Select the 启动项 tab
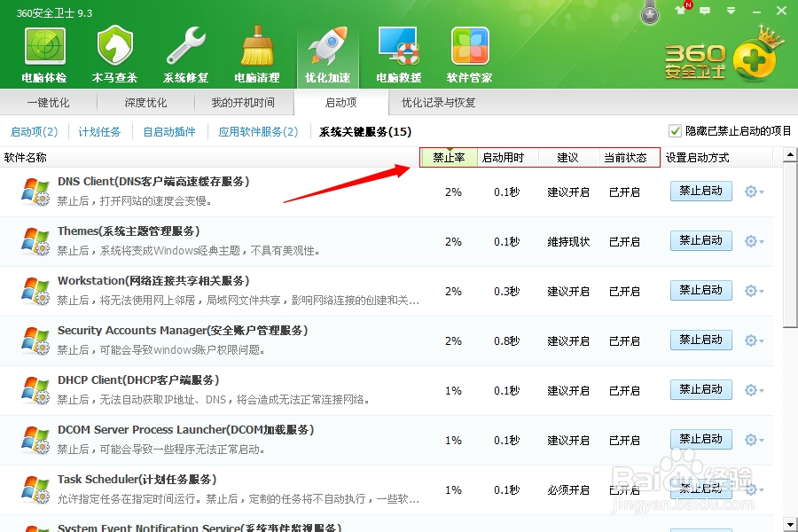 point(341,103)
